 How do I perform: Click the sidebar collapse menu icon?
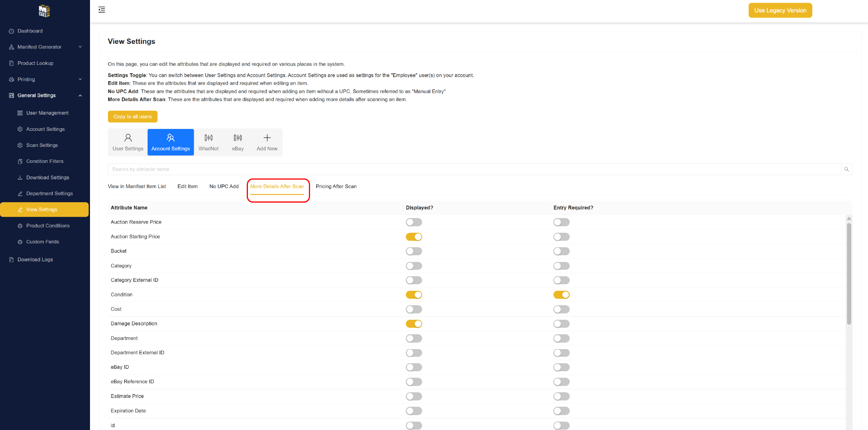(101, 10)
